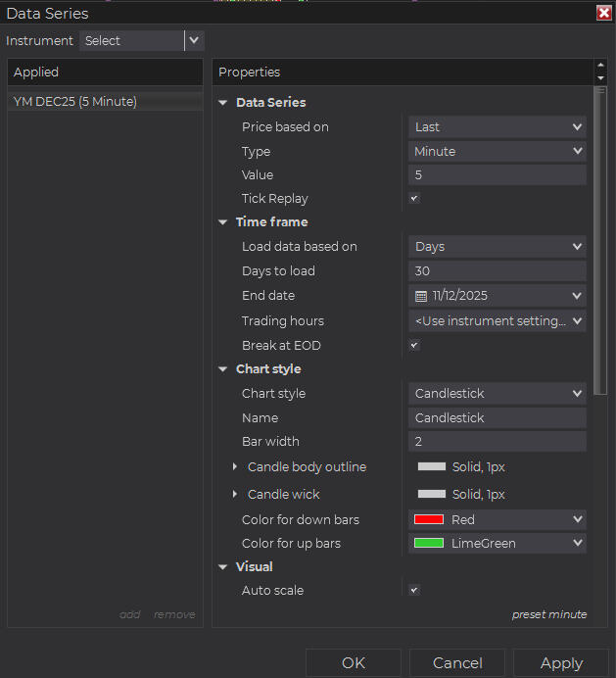Click the Properties panel scroll down arrow

(600, 78)
